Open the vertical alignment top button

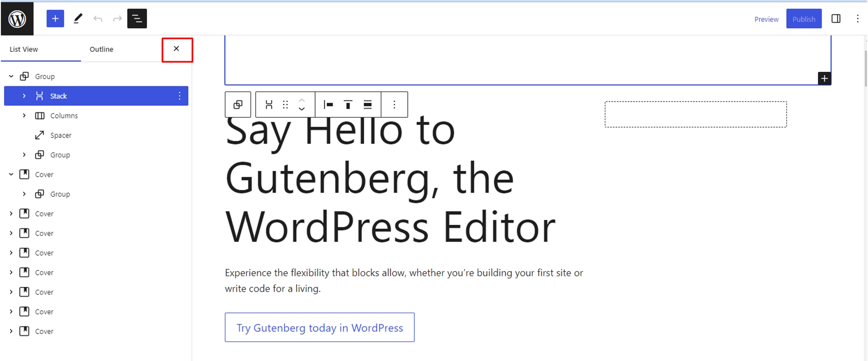(348, 104)
